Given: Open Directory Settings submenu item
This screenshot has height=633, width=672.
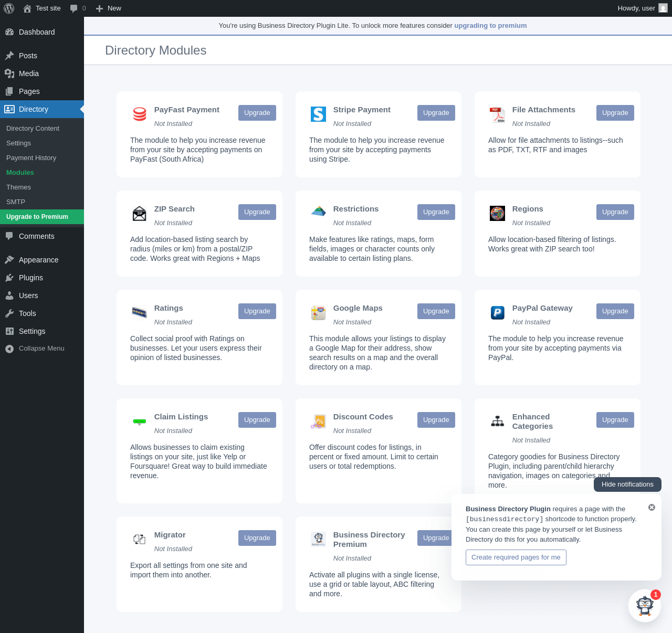Looking at the screenshot, I should pyautogui.click(x=42, y=143).
